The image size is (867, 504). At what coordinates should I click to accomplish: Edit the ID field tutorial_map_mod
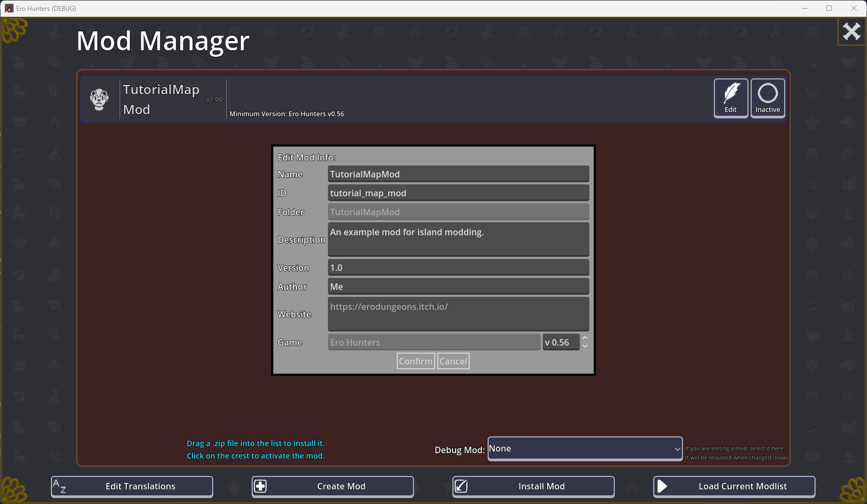tap(458, 193)
